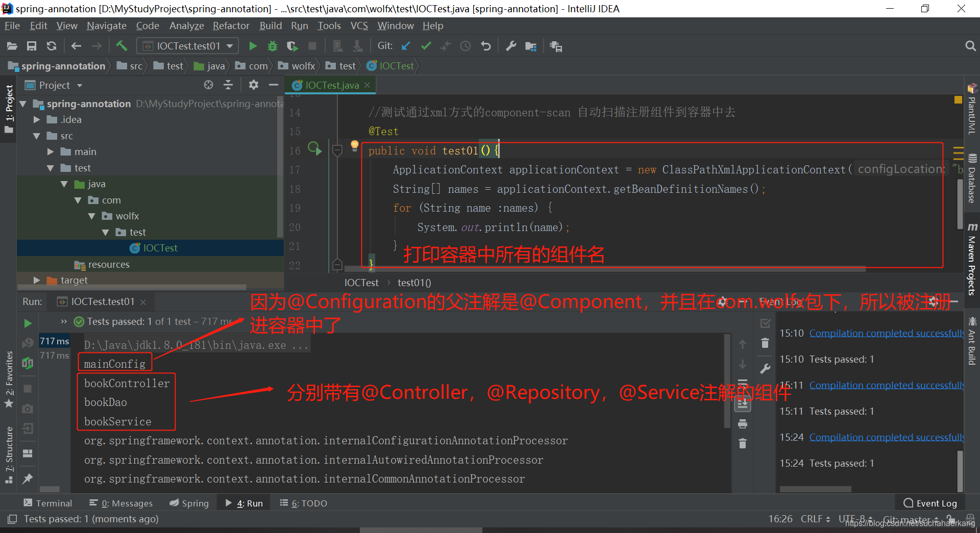
Task: Run with coverage icon in toolbar
Action: click(x=292, y=46)
